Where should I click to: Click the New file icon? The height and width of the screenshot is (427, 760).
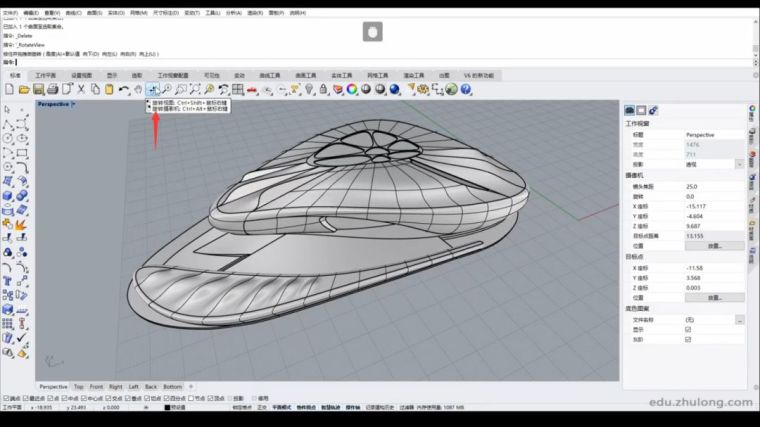[9, 89]
